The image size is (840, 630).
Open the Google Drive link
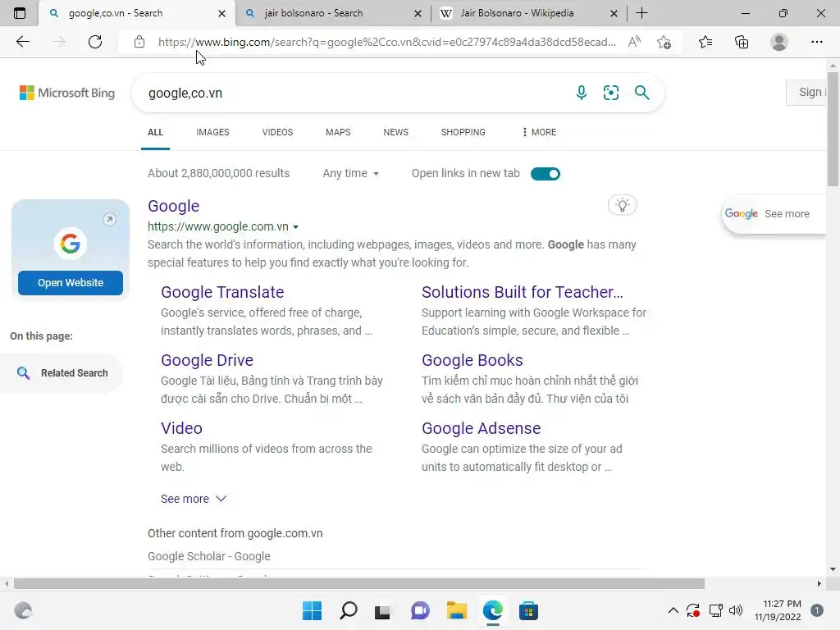pos(207,360)
